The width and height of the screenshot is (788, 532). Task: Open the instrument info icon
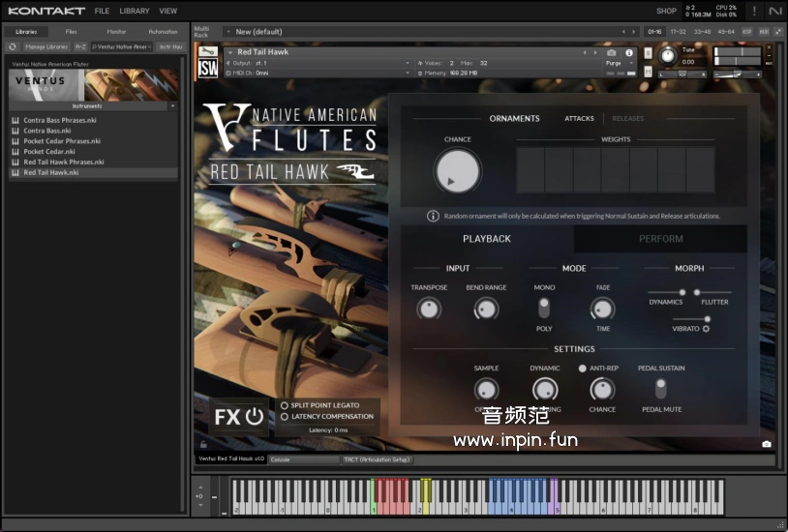(x=628, y=52)
